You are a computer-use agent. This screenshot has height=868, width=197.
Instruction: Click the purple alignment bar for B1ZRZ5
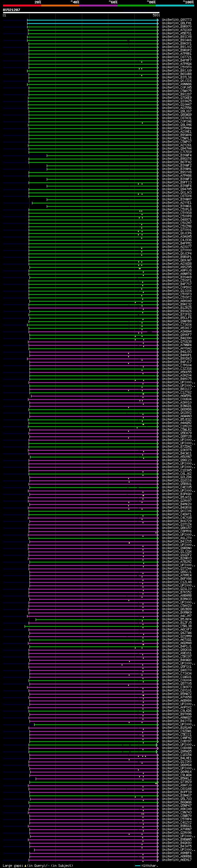93,308
